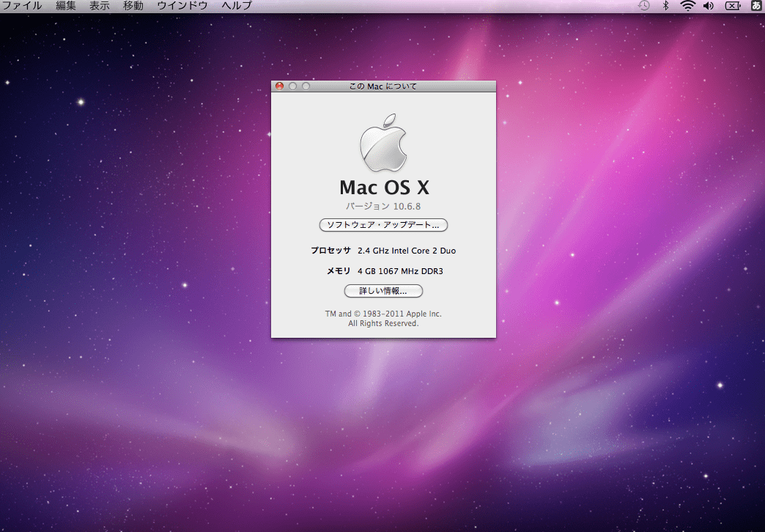Click the この Mac について title bar
Viewport: 765px width, 532px height.
(x=383, y=86)
